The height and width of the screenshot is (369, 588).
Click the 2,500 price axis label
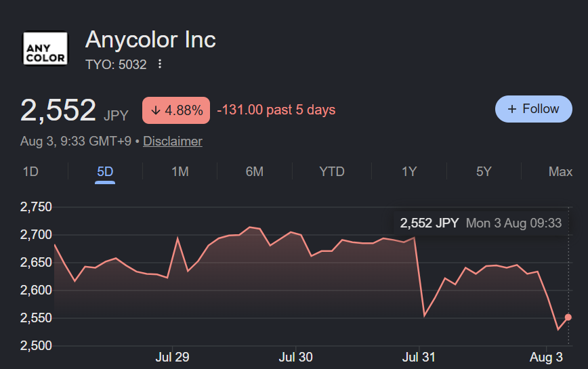(36, 346)
